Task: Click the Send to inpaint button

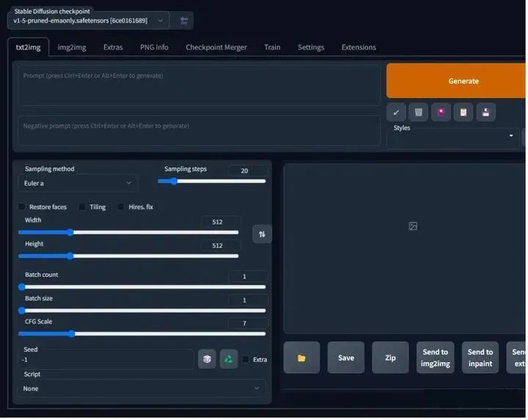Action: pyautogui.click(x=480, y=358)
